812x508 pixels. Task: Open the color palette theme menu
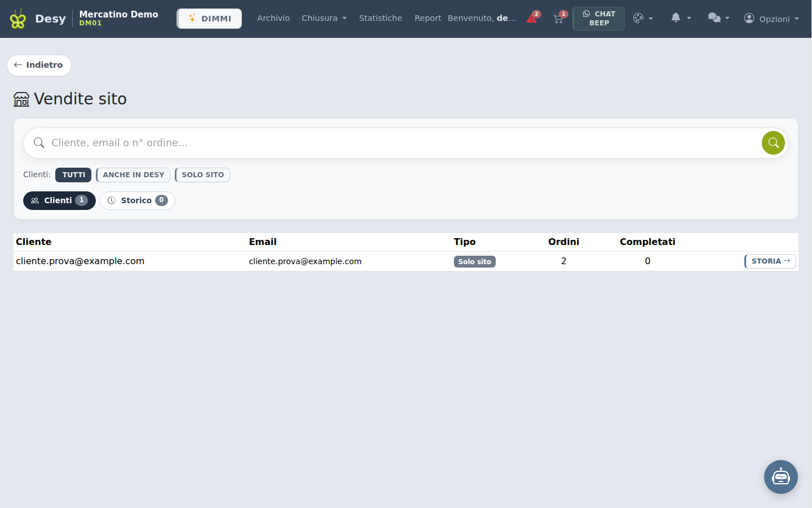coord(643,19)
